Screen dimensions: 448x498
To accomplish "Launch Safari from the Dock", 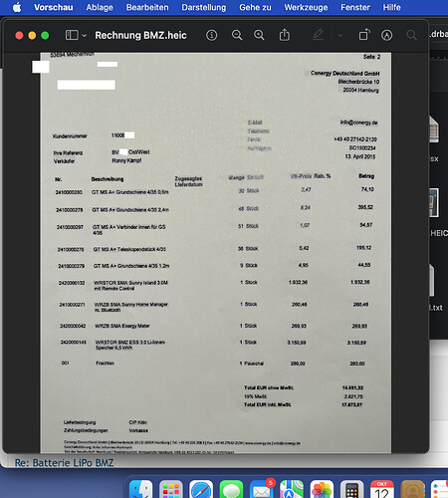I will (x=201, y=490).
